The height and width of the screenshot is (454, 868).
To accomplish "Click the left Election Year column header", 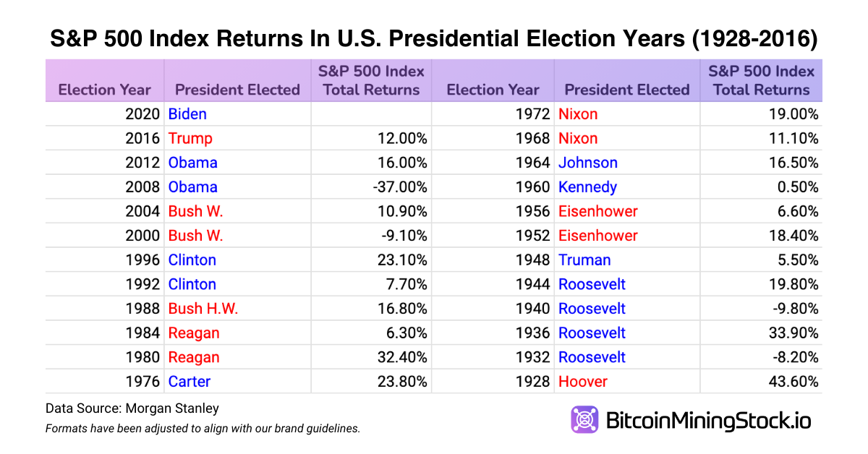I will point(105,90).
